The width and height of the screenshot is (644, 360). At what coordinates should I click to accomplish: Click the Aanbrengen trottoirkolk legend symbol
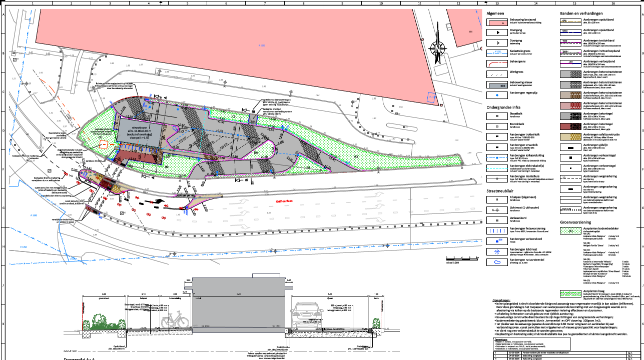click(497, 136)
